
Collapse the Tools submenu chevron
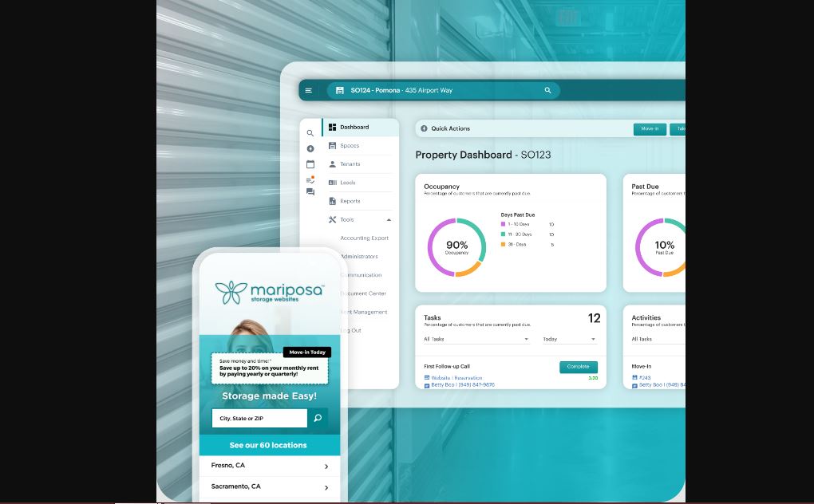[389, 219]
